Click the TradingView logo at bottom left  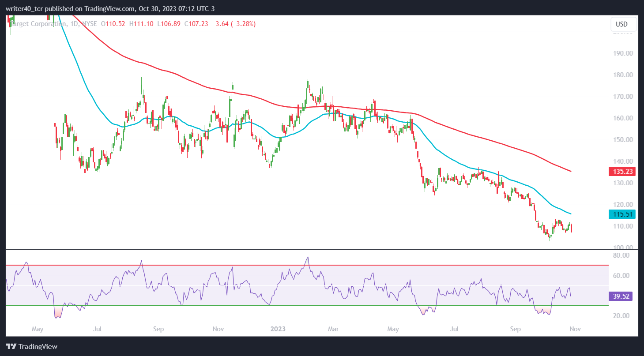[31, 346]
